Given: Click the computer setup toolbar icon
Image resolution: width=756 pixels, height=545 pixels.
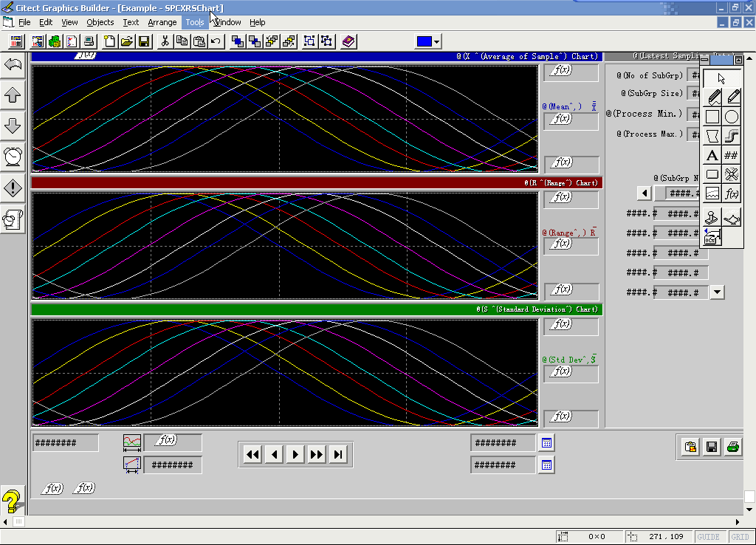Looking at the screenshot, I should pos(89,41).
